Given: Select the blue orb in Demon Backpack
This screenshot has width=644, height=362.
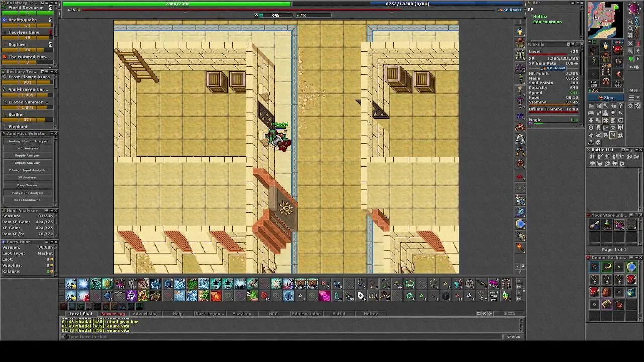Looking at the screenshot, I should tap(631, 267).
